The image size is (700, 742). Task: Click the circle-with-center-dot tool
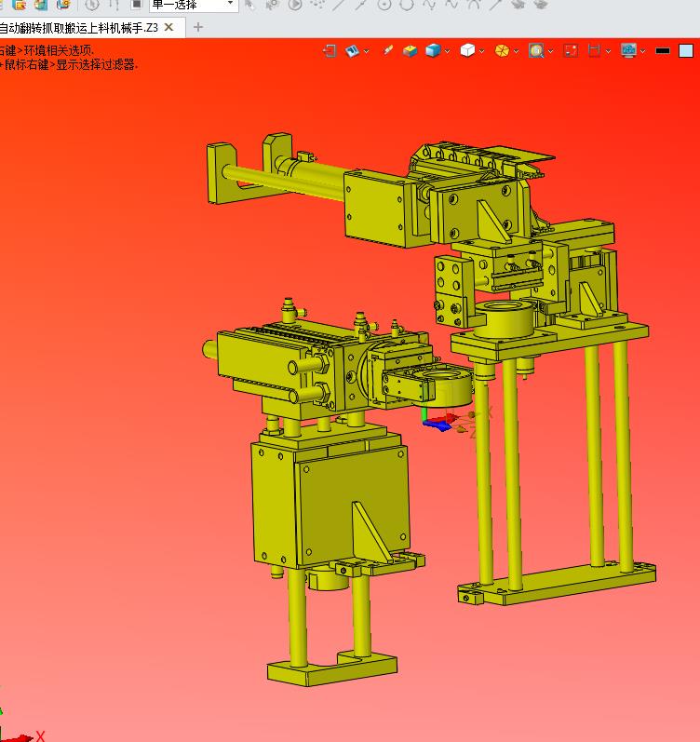pos(384,5)
